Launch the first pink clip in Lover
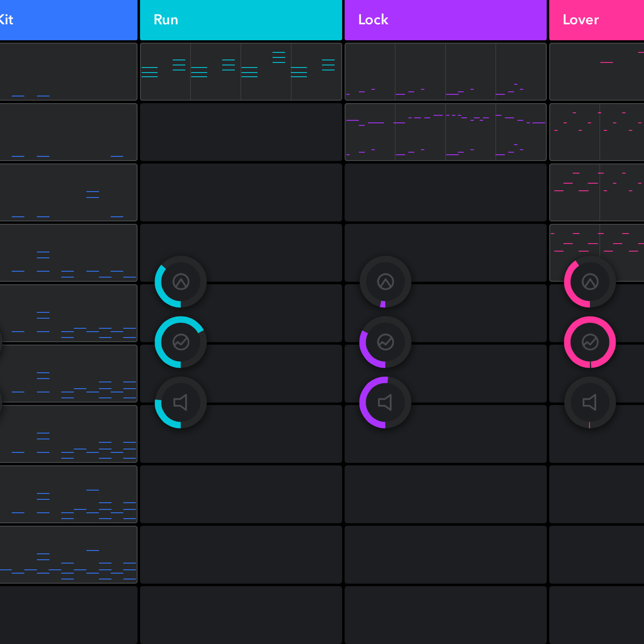 pyautogui.click(x=597, y=72)
